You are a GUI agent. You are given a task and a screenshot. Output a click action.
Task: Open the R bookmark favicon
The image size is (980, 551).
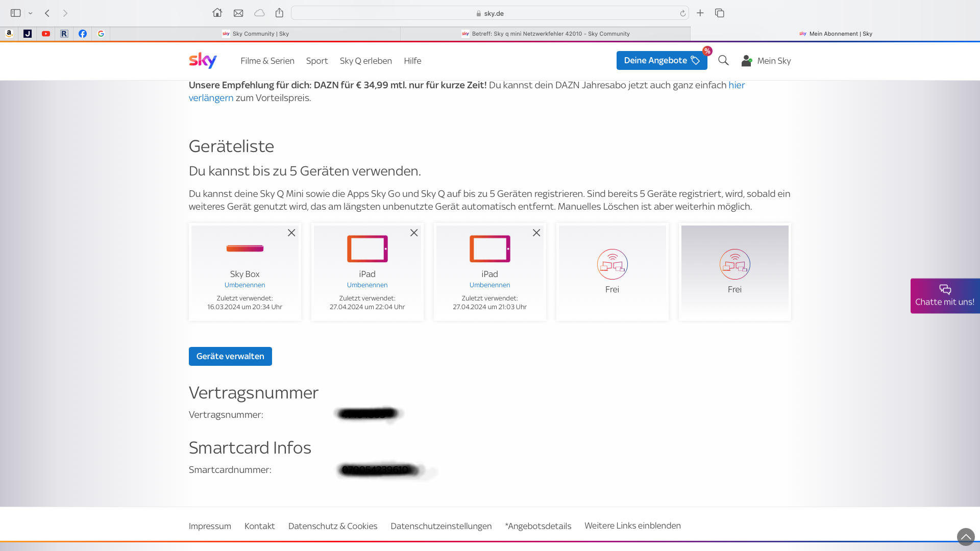click(x=64, y=34)
